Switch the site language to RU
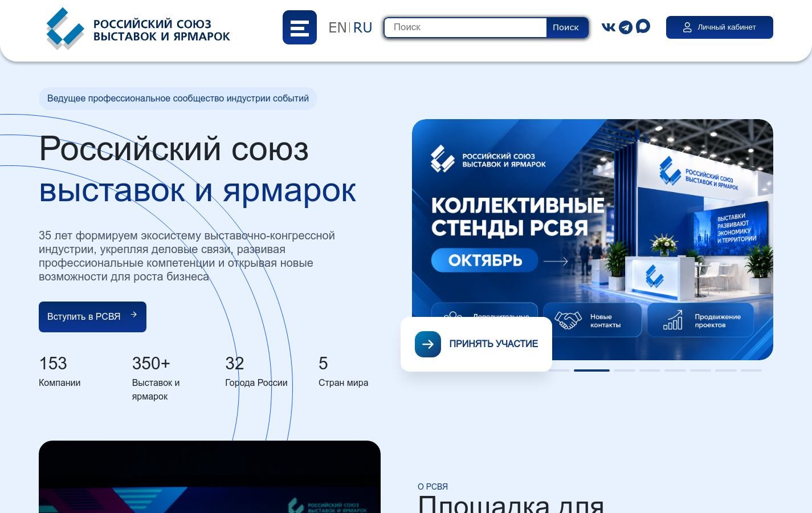Viewport: 812px width, 513px height. coord(362,27)
